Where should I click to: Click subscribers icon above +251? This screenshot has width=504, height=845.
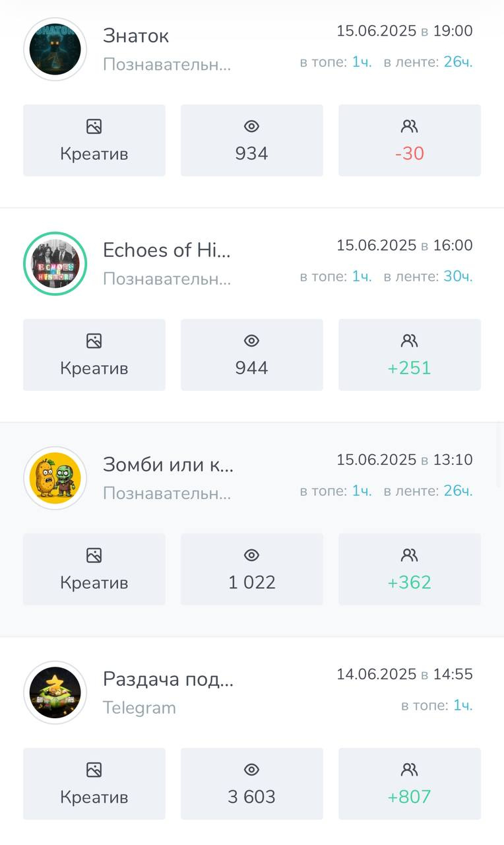pyautogui.click(x=410, y=341)
